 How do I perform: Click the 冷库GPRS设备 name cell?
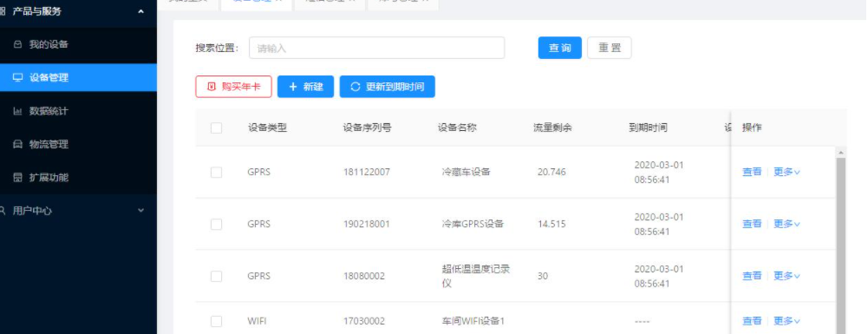(x=473, y=225)
